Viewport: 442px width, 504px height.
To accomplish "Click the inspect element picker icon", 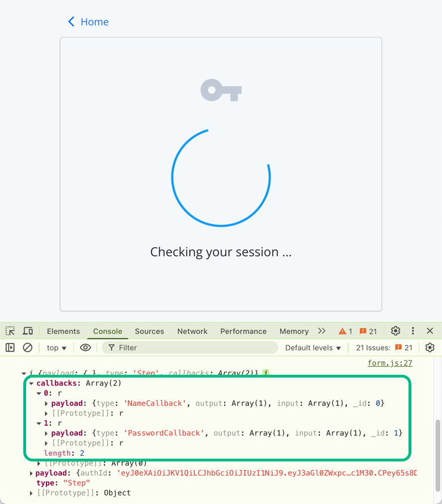I will pos(10,331).
